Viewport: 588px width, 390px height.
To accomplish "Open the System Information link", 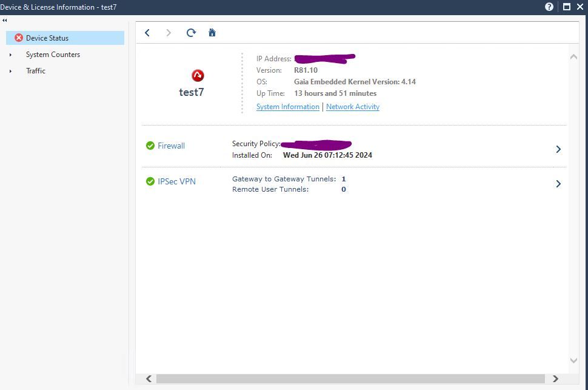I will [x=287, y=106].
